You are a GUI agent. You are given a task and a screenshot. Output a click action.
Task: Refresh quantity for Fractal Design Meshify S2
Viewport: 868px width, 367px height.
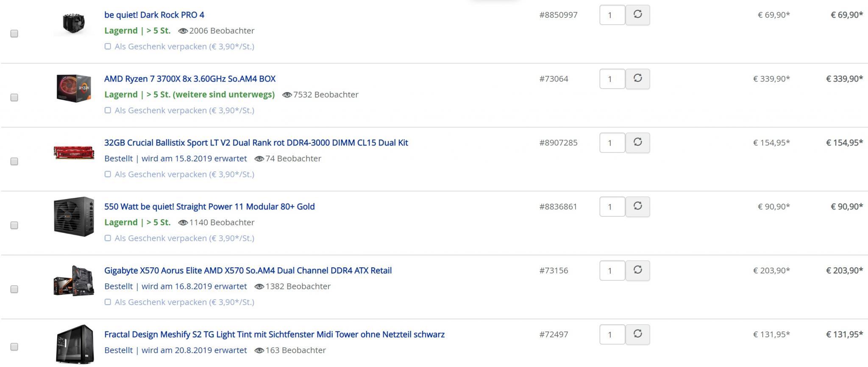coord(637,334)
